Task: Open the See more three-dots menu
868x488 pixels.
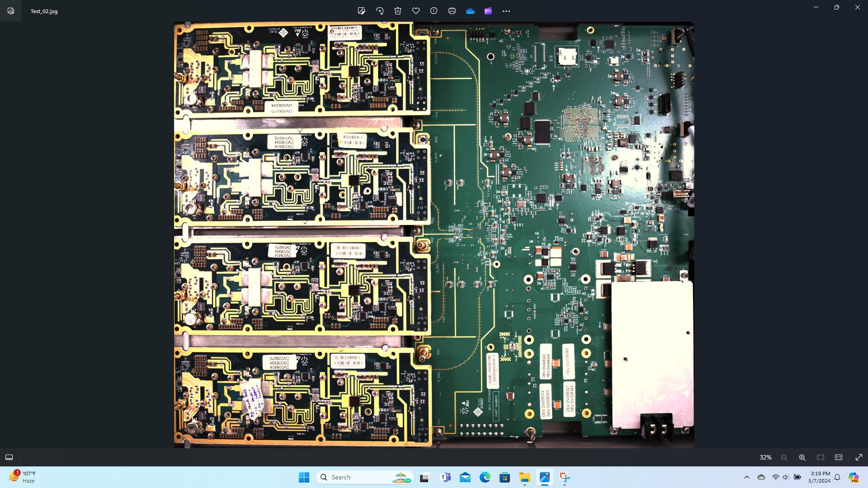Action: click(x=506, y=11)
